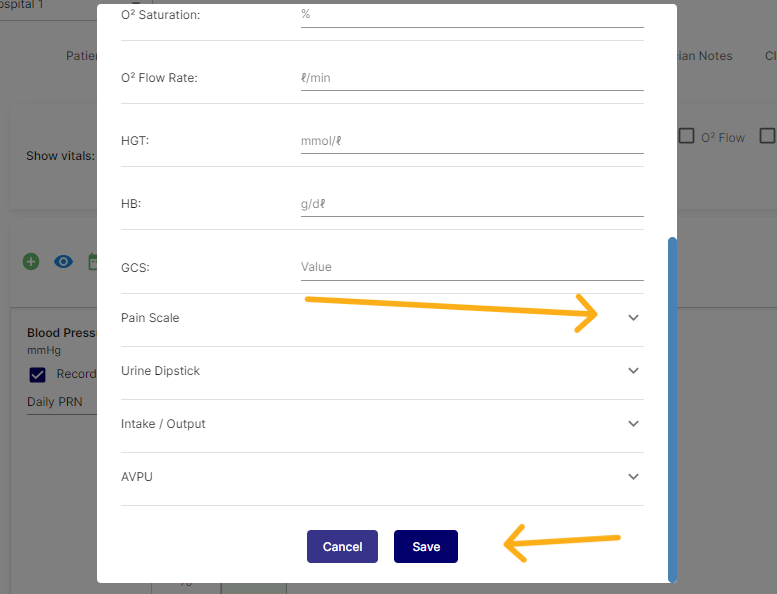
Task: Click the O² Saturation input field
Action: [471, 15]
